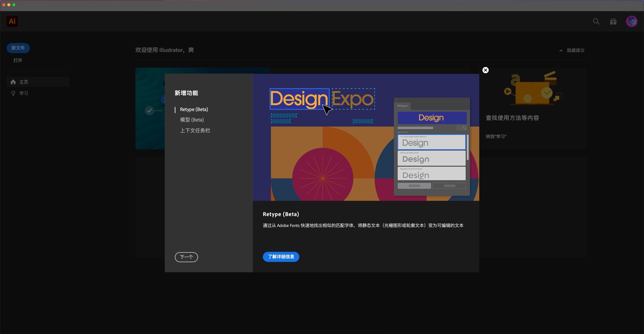Select 主页 in the sidebar

coord(38,82)
